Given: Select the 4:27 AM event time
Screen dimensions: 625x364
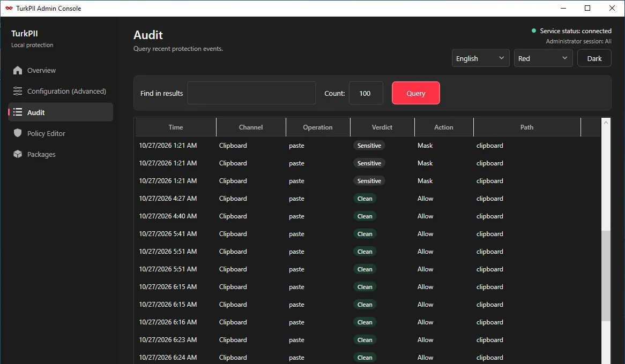Looking at the screenshot, I should pos(168,199).
